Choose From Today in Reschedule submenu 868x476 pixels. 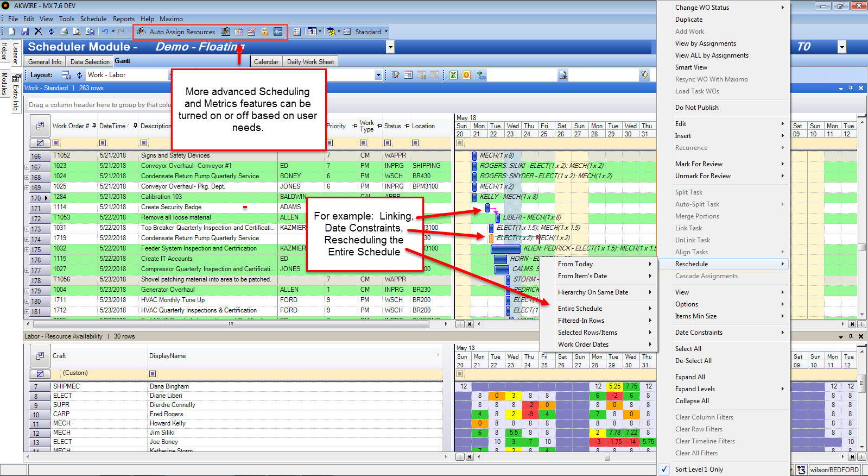[x=575, y=264]
